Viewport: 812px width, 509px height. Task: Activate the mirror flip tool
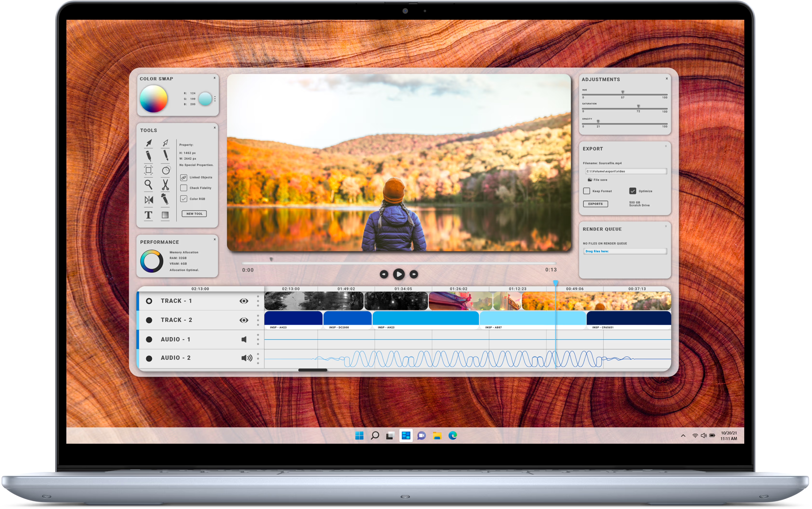point(149,200)
